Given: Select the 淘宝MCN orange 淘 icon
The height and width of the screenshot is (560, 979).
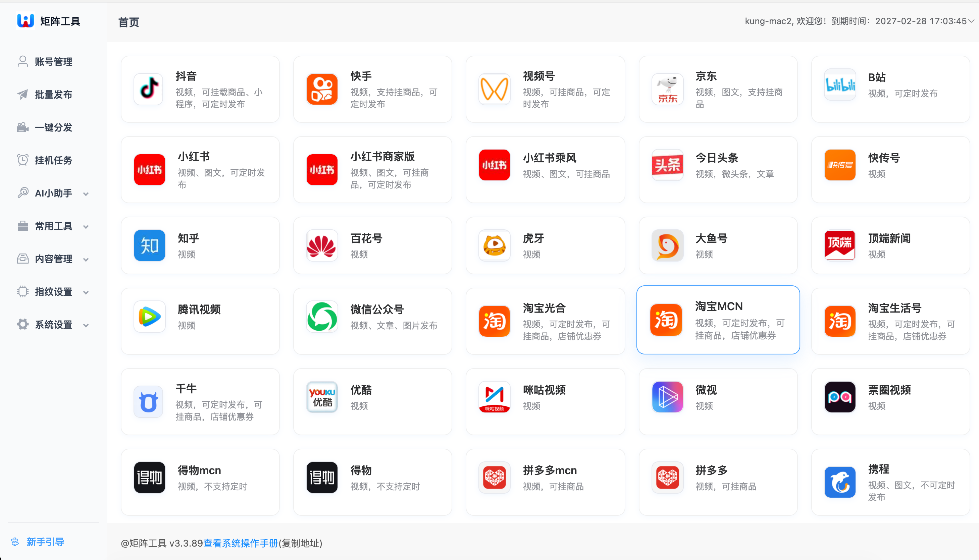Looking at the screenshot, I should pyautogui.click(x=666, y=320).
